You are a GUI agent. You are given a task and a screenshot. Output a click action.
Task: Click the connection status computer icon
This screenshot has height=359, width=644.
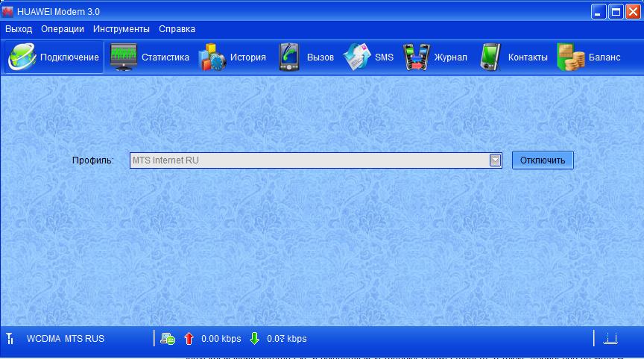tap(167, 338)
